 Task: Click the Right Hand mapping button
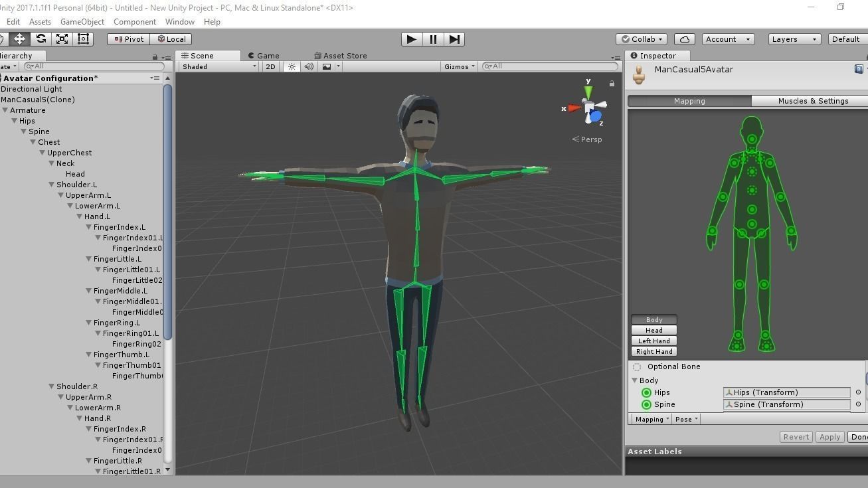(653, 351)
